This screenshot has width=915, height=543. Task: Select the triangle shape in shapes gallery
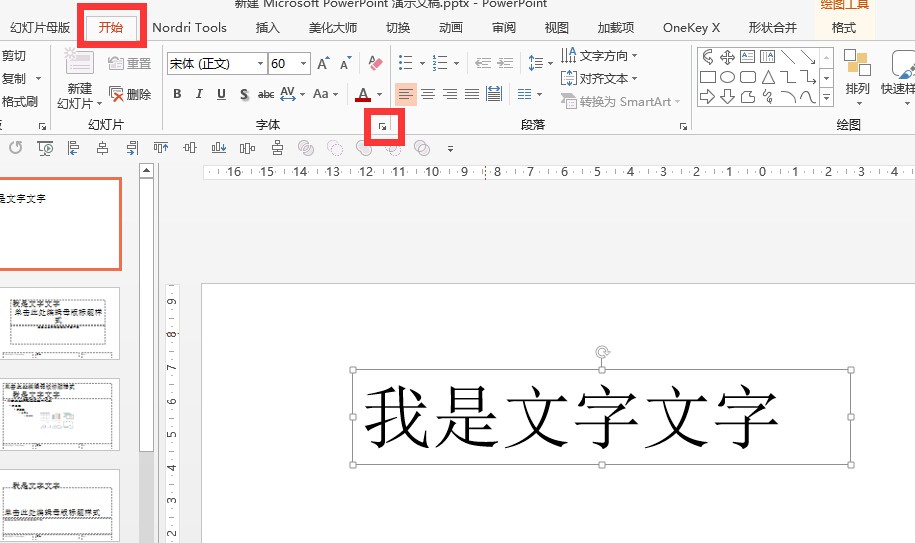pyautogui.click(x=768, y=77)
